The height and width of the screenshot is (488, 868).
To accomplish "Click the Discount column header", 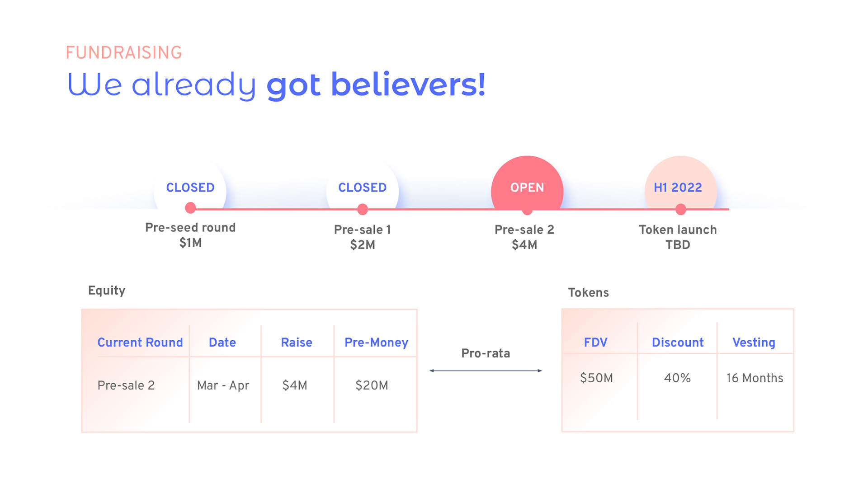I will [x=678, y=343].
